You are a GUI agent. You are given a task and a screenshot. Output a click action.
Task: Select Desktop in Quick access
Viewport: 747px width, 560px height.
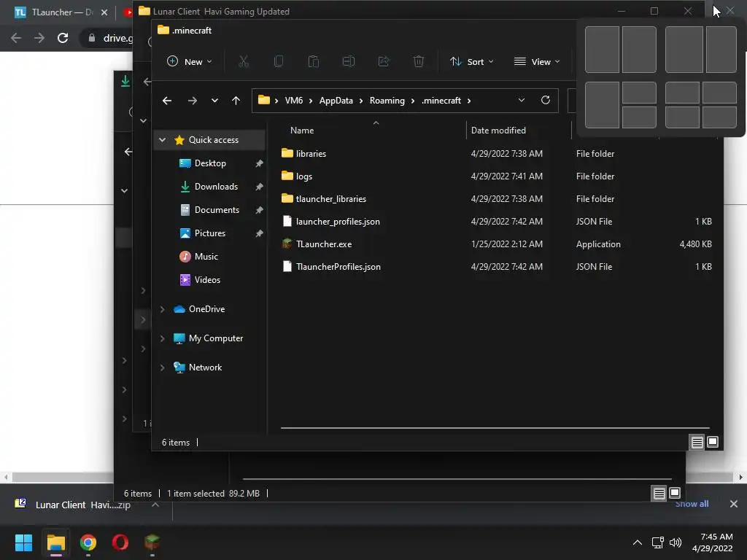coord(210,163)
